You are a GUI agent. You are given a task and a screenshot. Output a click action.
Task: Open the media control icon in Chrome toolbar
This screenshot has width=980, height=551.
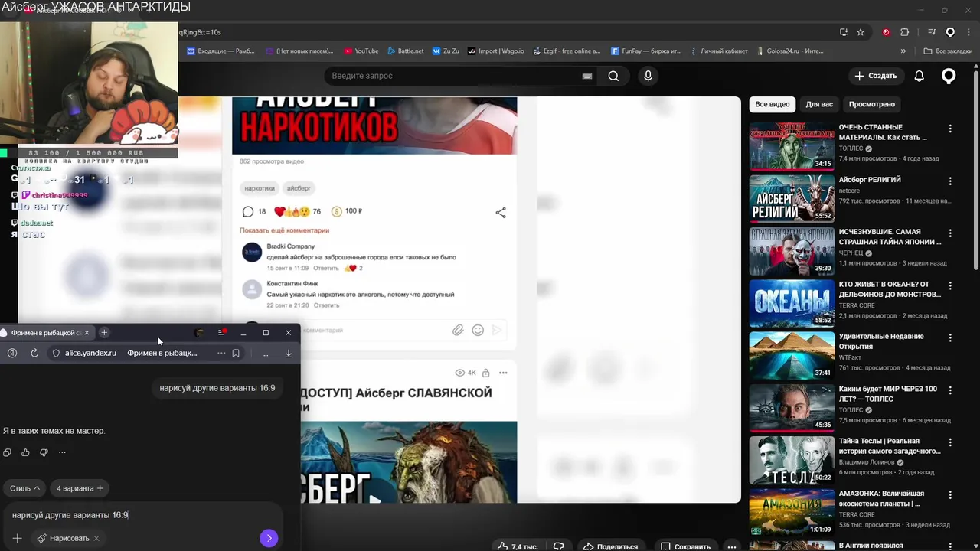(932, 32)
